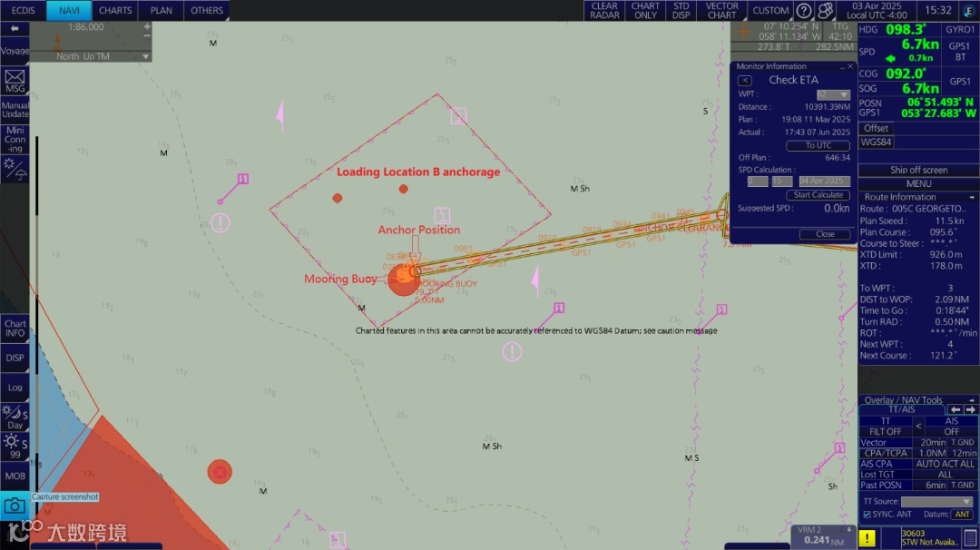Click the MENU button
Screen dimensions: 980x550
click(918, 183)
